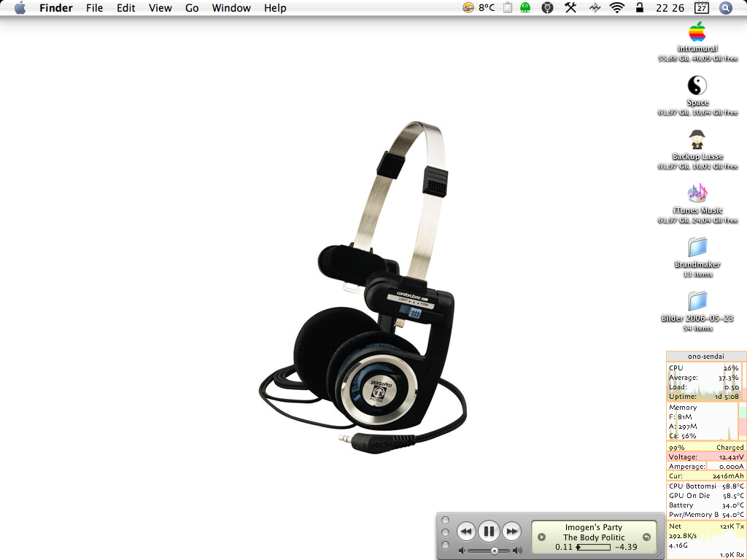Click the Battery 34.0°C row
The image size is (747, 560).
(x=706, y=505)
